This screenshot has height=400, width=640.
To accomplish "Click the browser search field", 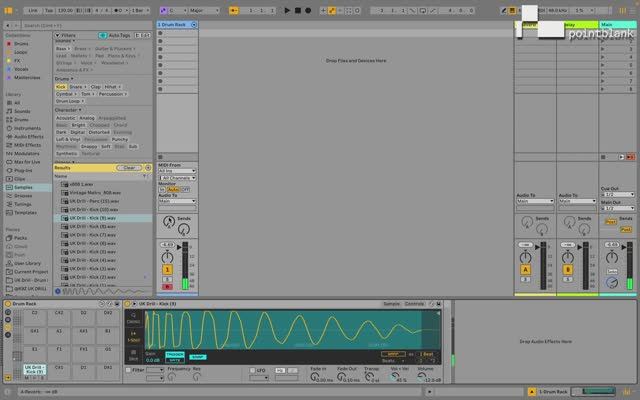I will point(87,25).
